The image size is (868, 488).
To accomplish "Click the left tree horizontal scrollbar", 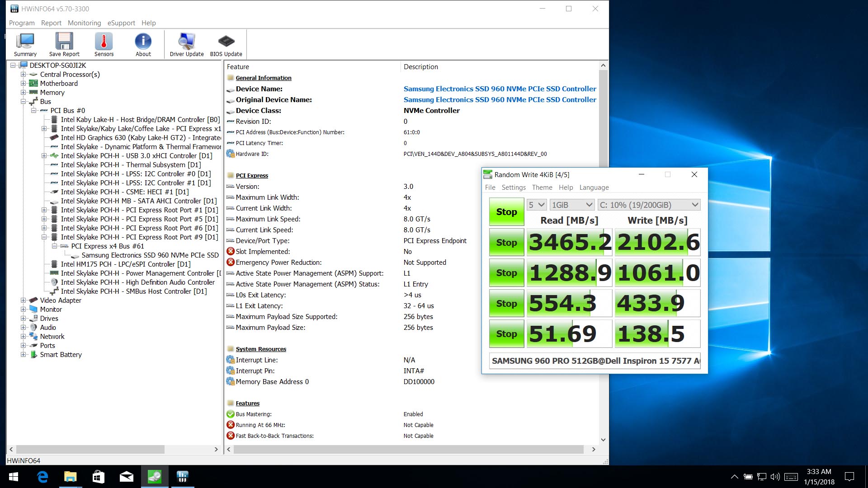I will 90,450.
